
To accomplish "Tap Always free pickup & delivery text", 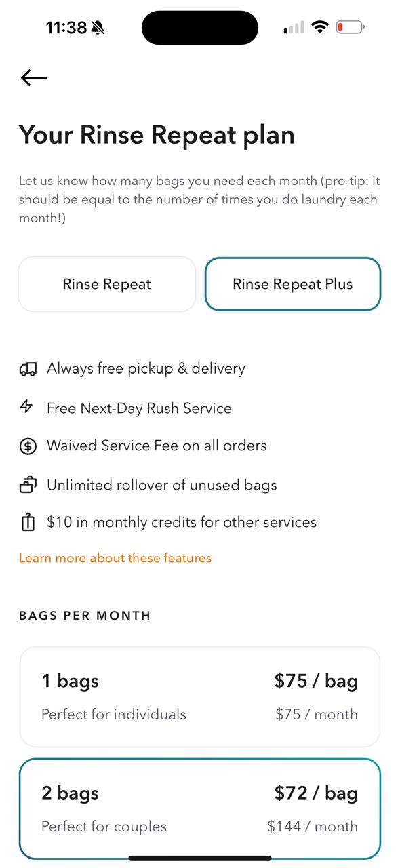I will (x=146, y=369).
